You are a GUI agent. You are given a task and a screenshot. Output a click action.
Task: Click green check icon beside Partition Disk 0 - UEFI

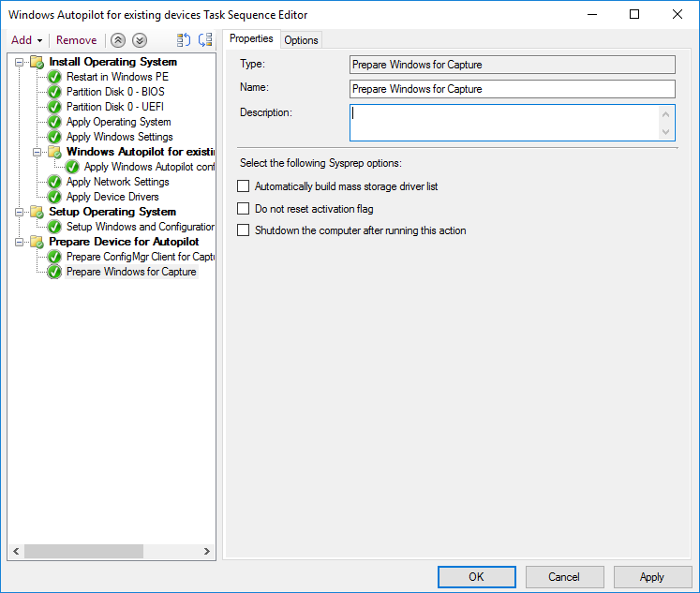point(54,107)
